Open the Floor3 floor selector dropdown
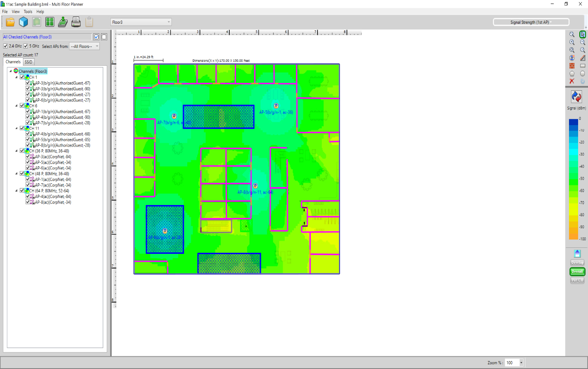This screenshot has height=369, width=588. click(169, 22)
